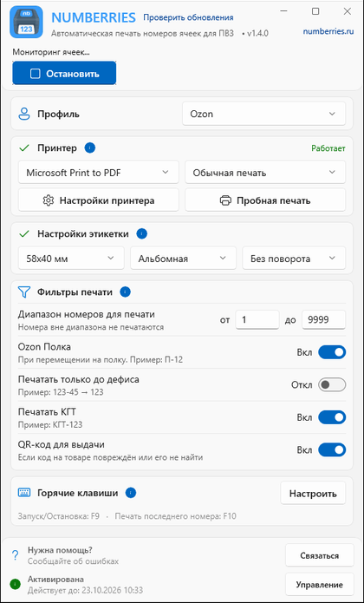Viewport: 364px width, 603px height.
Task: Open the 58x40 мм label size dropdown
Action: pyautogui.click(x=71, y=259)
